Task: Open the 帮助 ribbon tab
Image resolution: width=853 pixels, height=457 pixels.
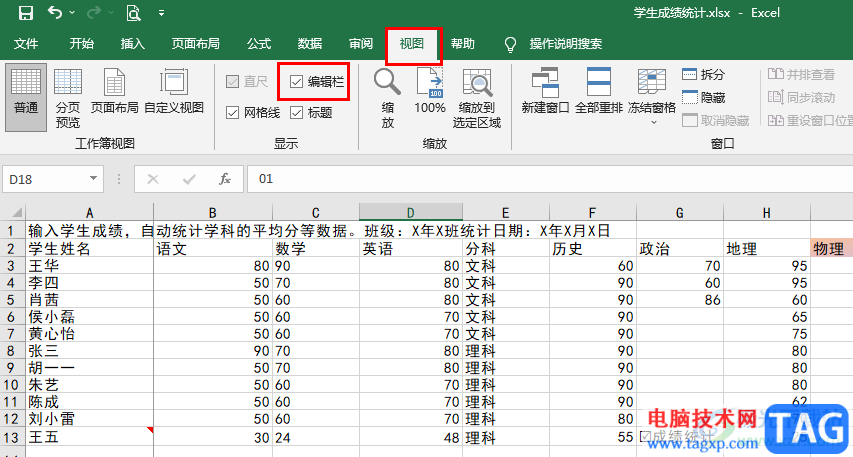Action: point(463,44)
